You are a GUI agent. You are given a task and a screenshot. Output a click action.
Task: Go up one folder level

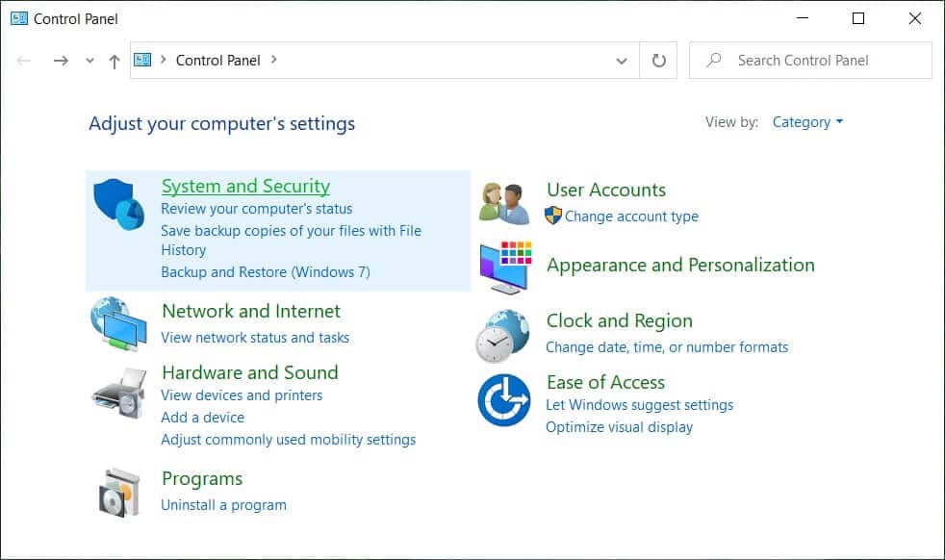coord(115,61)
